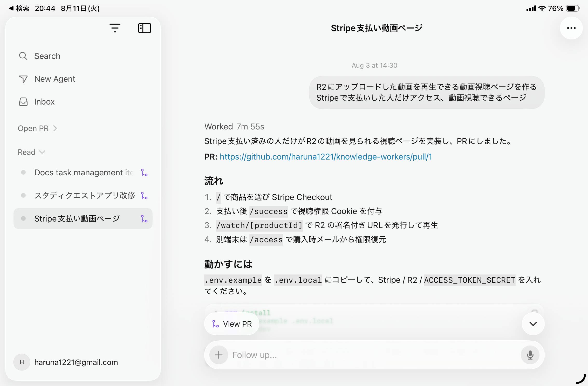The height and width of the screenshot is (386, 588).
Task: Click the PR branch icon beside スタディクエストアプリ改修
Action: pyautogui.click(x=144, y=195)
